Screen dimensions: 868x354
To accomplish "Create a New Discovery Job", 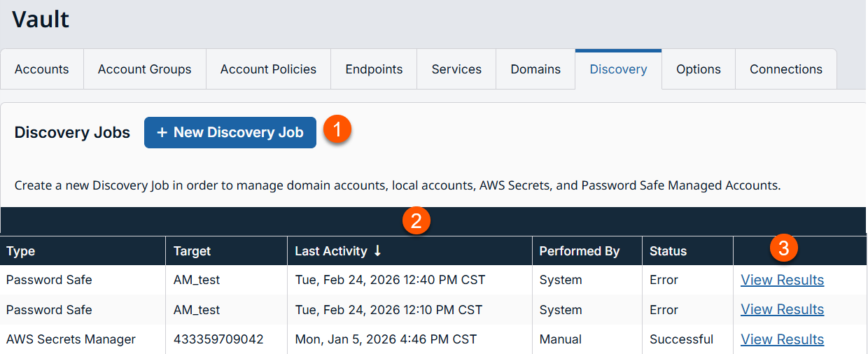I will pyautogui.click(x=230, y=132).
